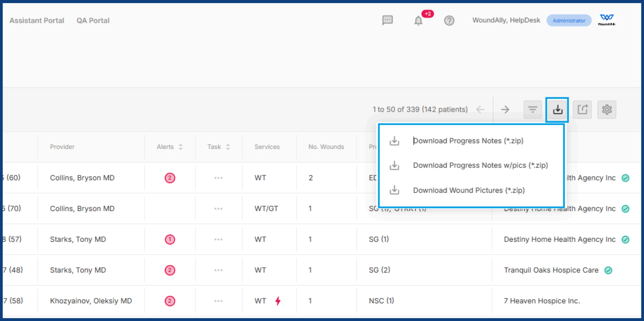Open alert badge for first Collins row
644x321 pixels.
coord(170,178)
